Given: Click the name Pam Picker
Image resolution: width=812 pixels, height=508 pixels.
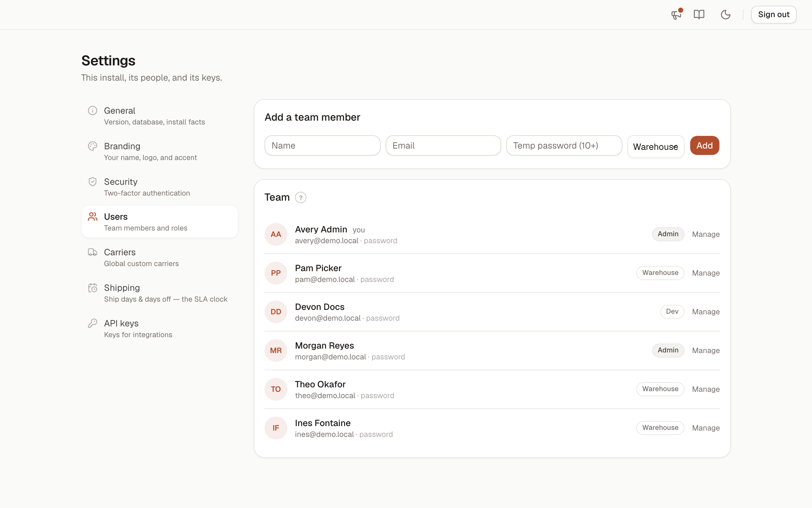Looking at the screenshot, I should click(x=318, y=268).
